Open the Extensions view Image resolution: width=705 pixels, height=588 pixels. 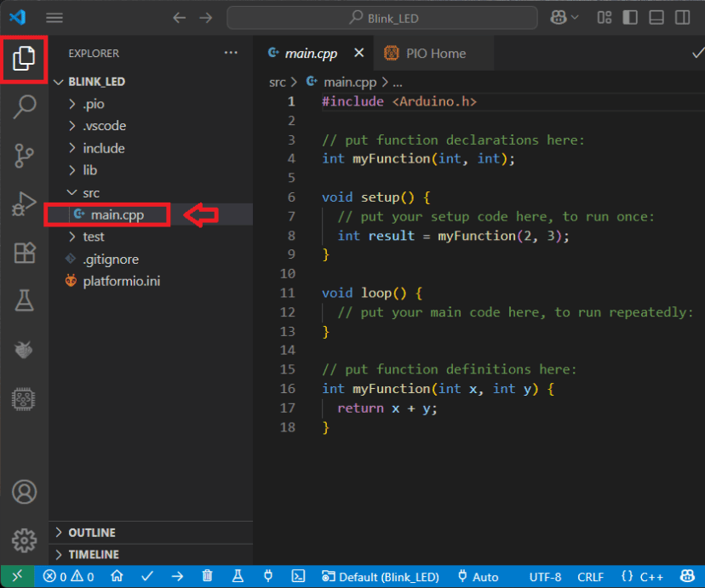point(24,252)
